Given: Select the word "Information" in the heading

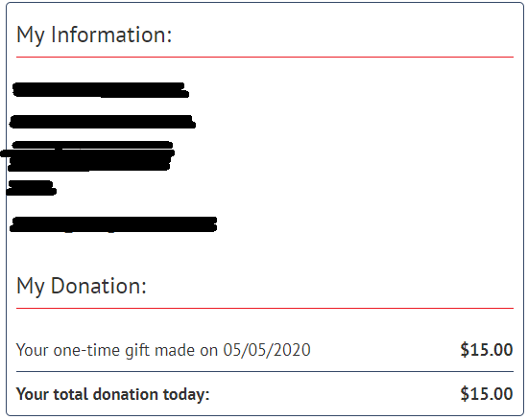Looking at the screenshot, I should (x=111, y=35).
